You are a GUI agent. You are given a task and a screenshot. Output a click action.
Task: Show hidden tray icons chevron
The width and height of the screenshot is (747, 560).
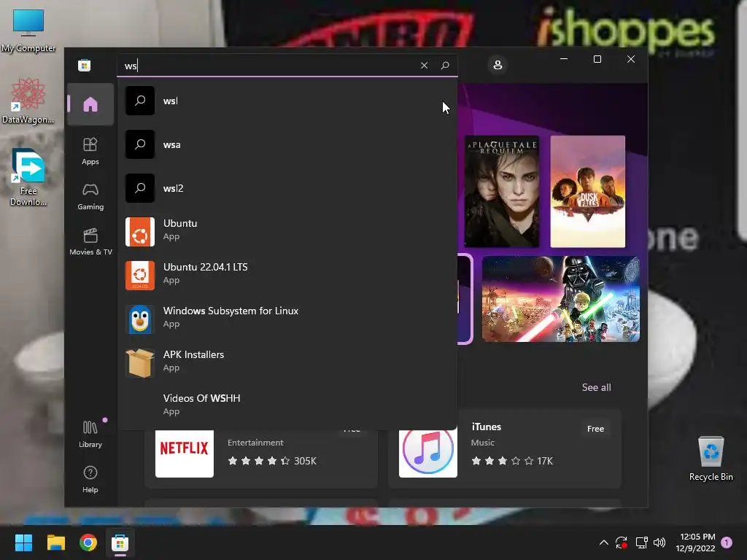pos(603,542)
